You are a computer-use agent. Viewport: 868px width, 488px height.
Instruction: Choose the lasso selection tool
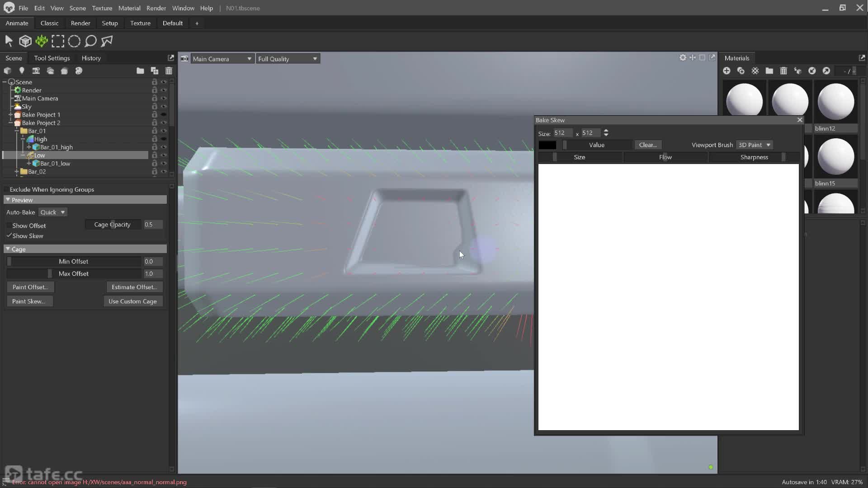(x=90, y=41)
